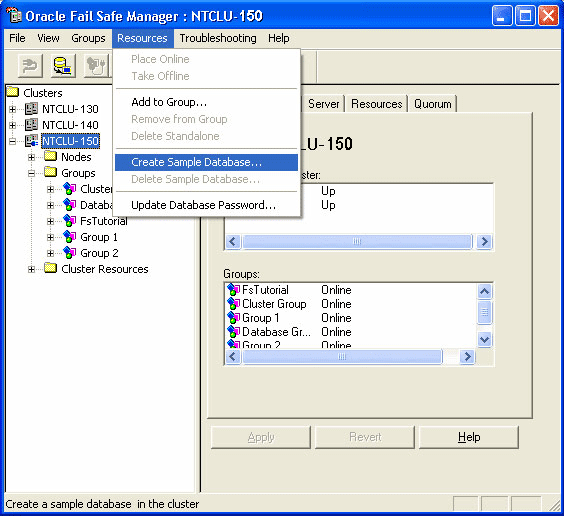Screen dimensions: 564x516
Task: Select the Nodes label in the tree
Action: coord(76,157)
